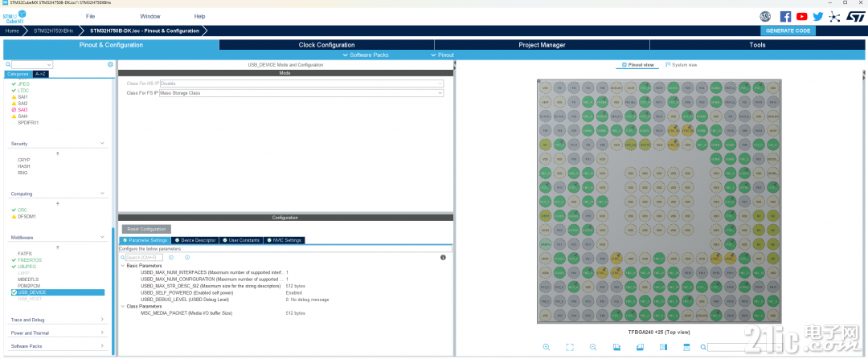The image size is (868, 359).
Task: Click the parameter Search (Ctrl+F) field
Action: pyautogui.click(x=144, y=258)
